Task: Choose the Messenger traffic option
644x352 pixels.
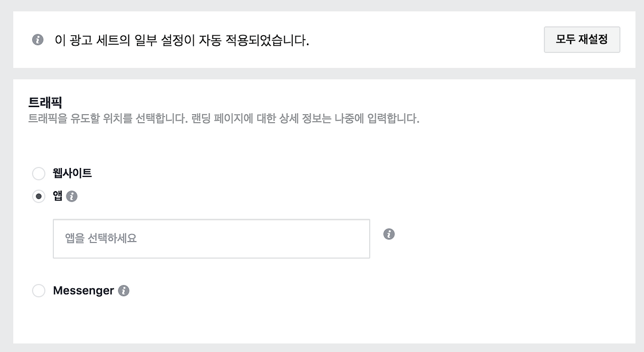Action: [39, 291]
